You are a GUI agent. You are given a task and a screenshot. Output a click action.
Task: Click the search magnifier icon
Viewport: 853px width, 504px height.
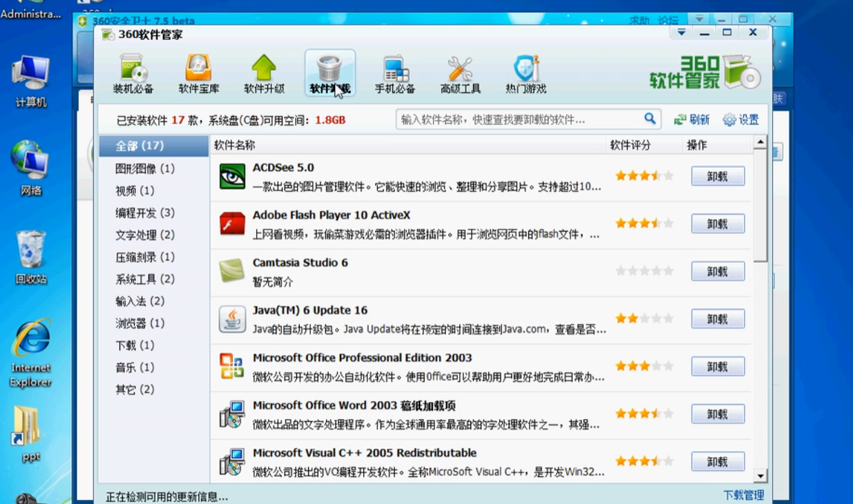click(650, 119)
